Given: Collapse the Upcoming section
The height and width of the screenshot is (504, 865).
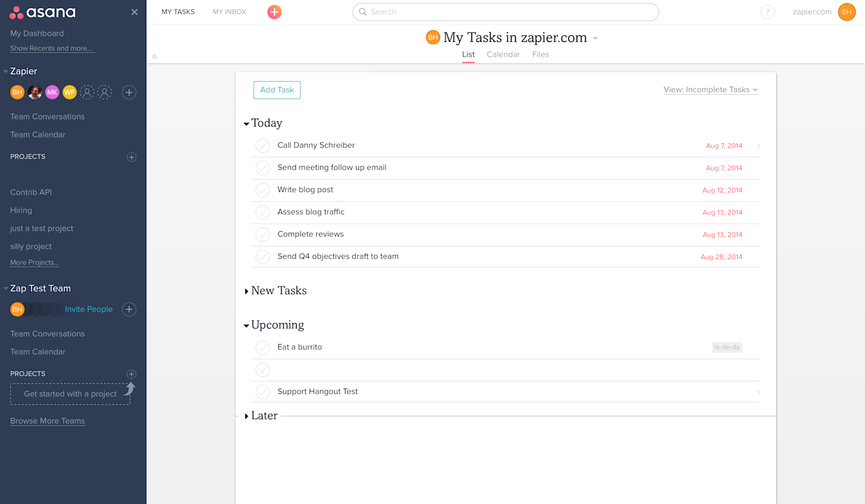Looking at the screenshot, I should click(247, 326).
